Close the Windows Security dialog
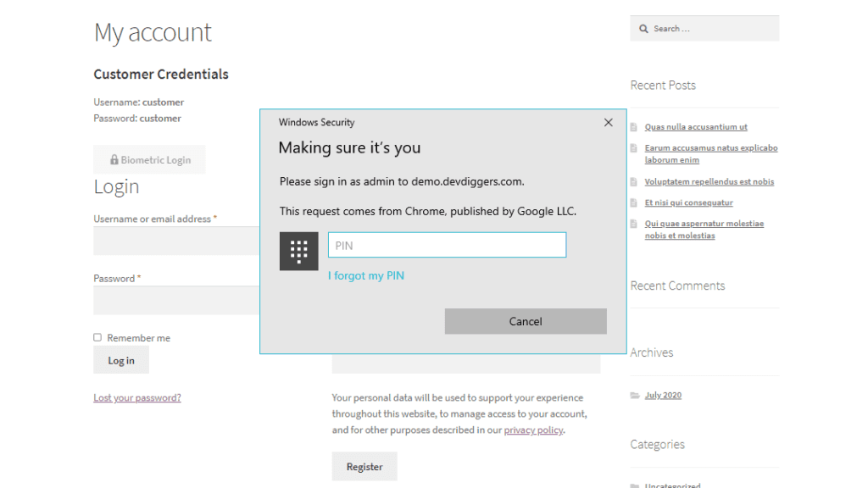This screenshot has height=488, width=868. pyautogui.click(x=609, y=122)
